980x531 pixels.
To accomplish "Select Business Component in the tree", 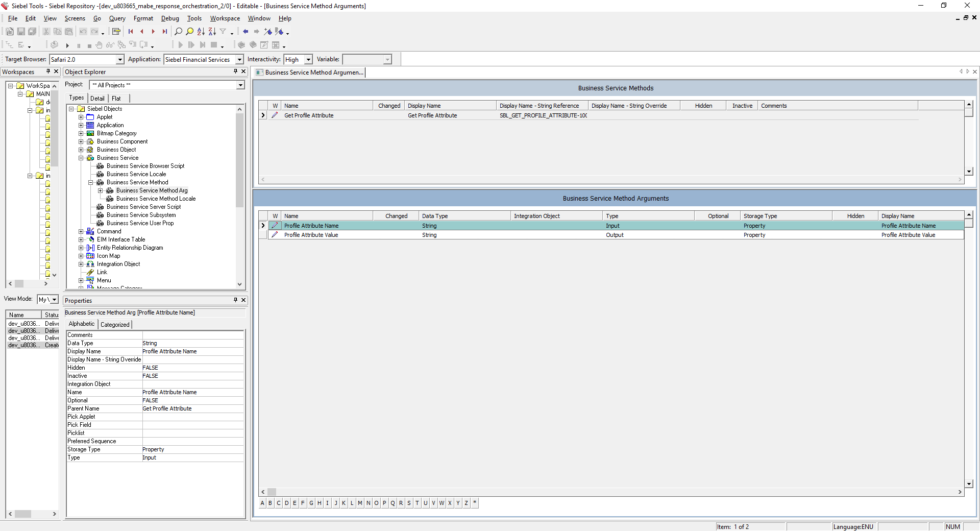I will click(x=122, y=141).
